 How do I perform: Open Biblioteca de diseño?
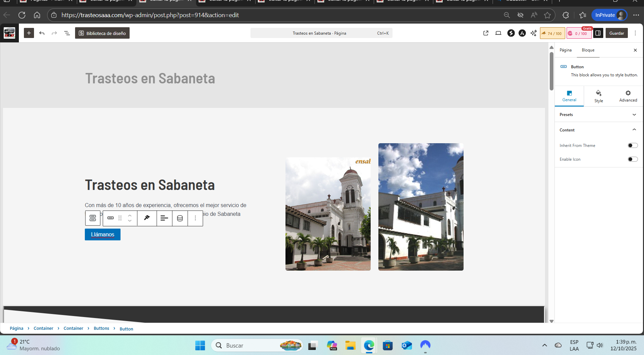[x=102, y=33]
